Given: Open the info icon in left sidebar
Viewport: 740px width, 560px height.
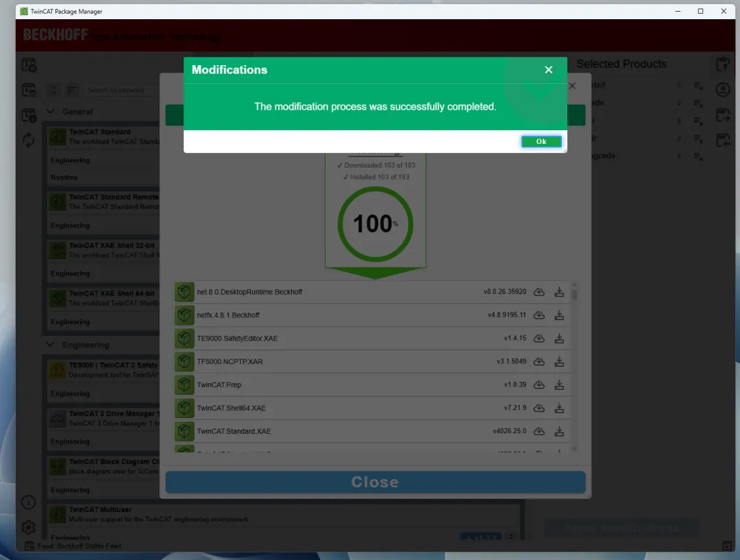Looking at the screenshot, I should [28, 502].
